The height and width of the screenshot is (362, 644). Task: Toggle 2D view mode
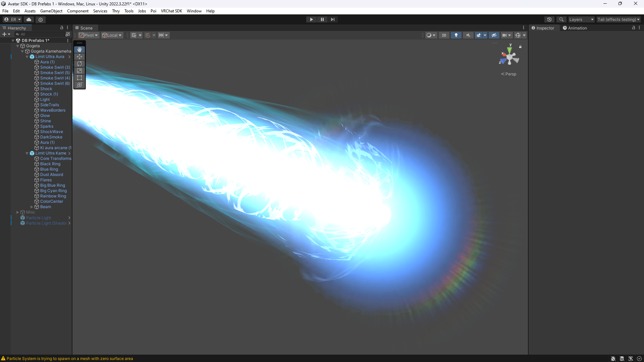[444, 35]
